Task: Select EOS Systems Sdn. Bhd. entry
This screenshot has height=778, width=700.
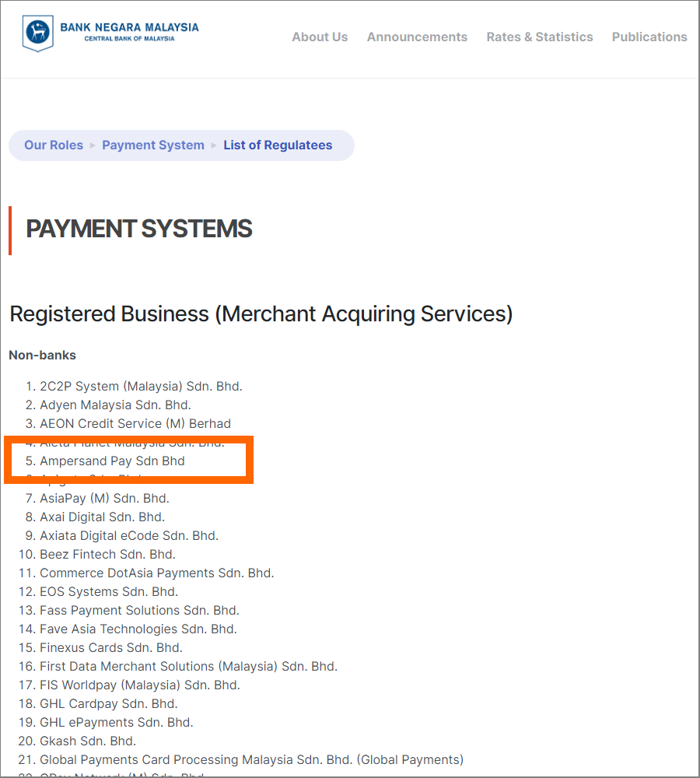Action: click(x=109, y=592)
